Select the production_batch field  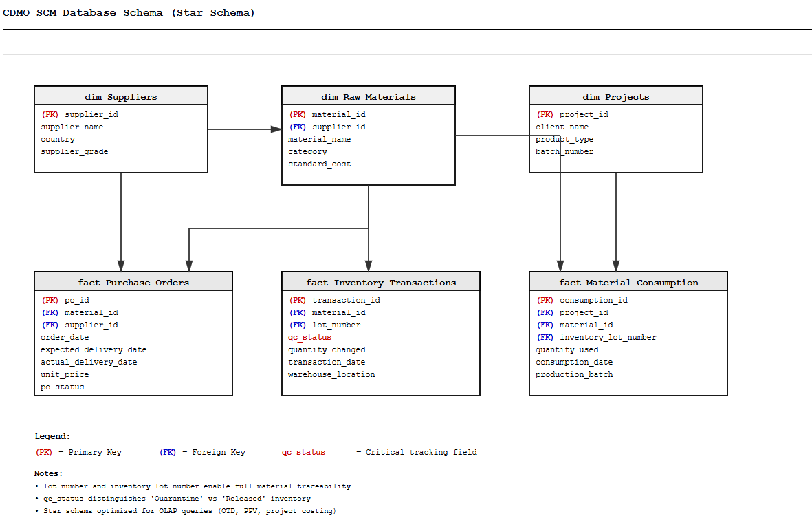pos(574,375)
